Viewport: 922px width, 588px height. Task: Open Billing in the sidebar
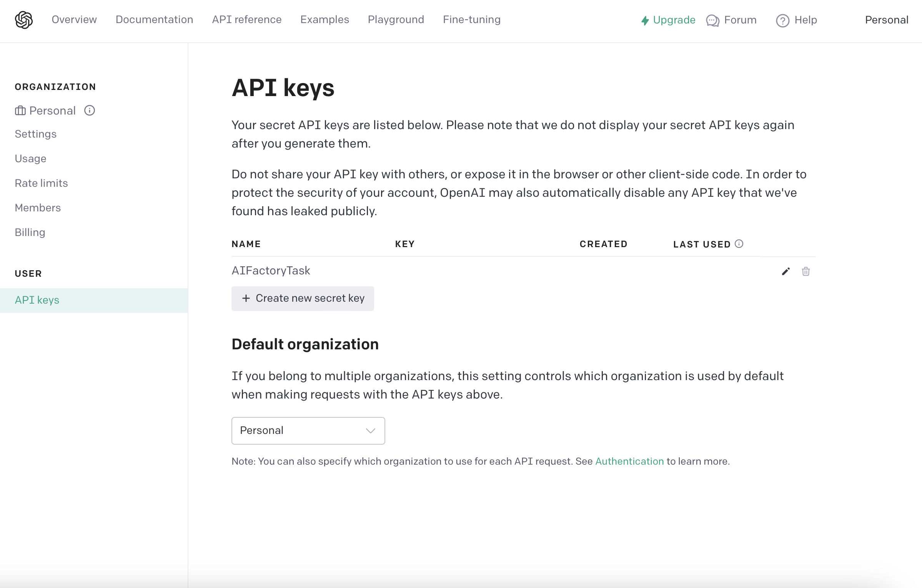point(30,232)
